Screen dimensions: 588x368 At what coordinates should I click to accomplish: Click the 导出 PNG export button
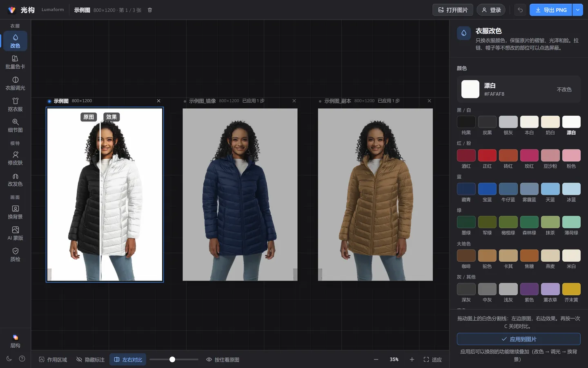coord(551,10)
